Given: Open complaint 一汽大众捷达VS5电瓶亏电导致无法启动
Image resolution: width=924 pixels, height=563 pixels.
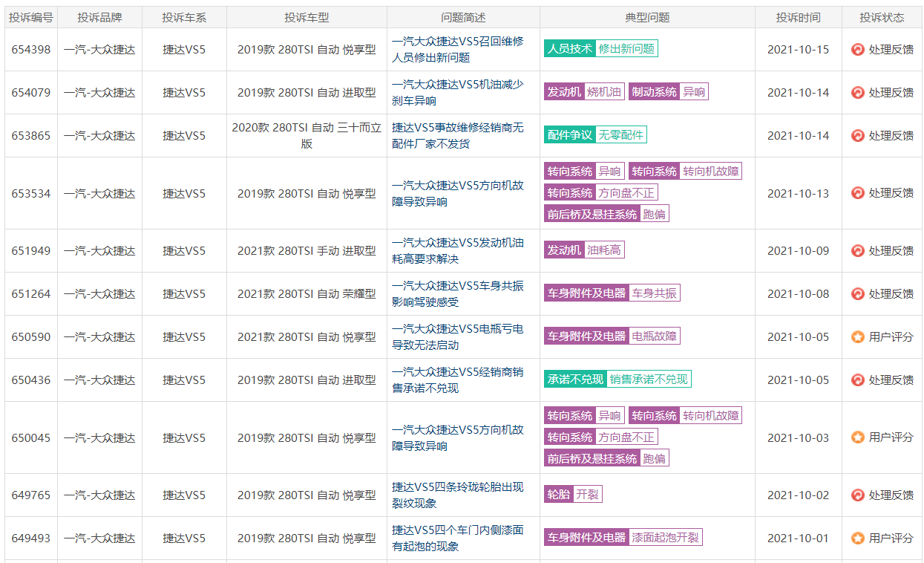Looking at the screenshot, I should (458, 337).
